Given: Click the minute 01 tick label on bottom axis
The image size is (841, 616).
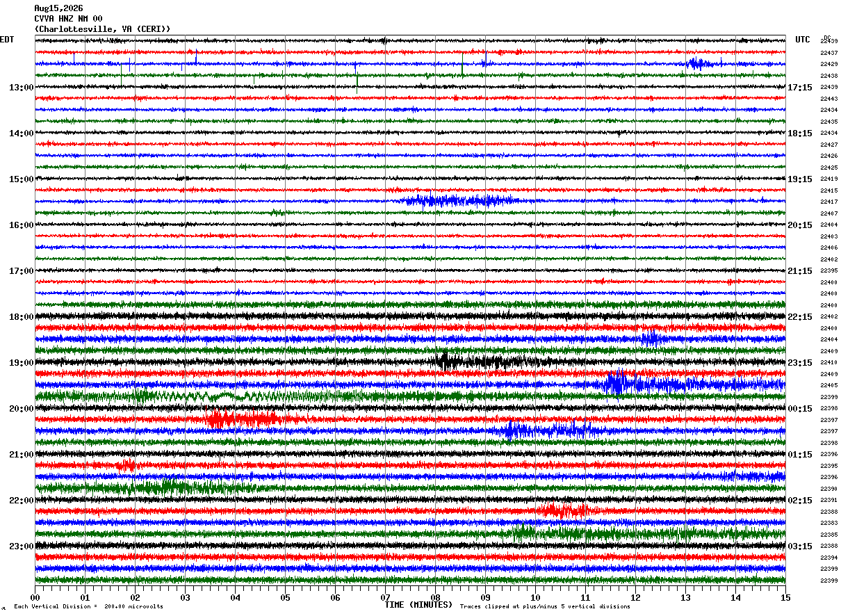Looking at the screenshot, I should click(x=85, y=597).
